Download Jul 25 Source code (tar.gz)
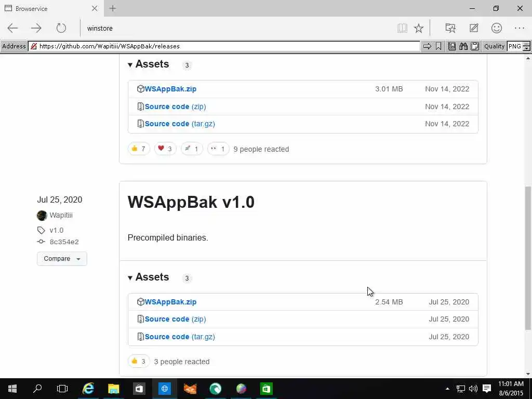Viewport: 532px width, 399px height. (x=180, y=337)
